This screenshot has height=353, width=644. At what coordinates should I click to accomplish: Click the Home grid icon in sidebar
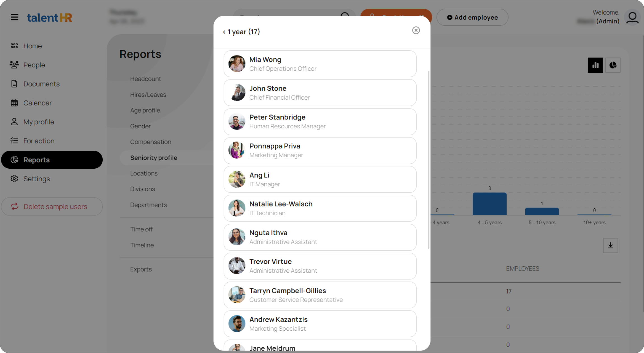click(x=14, y=46)
